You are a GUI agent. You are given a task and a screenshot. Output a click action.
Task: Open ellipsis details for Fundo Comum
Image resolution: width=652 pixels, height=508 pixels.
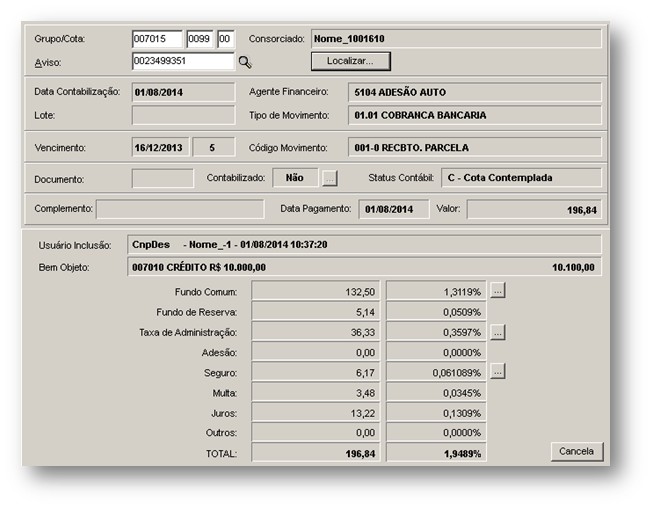[498, 291]
